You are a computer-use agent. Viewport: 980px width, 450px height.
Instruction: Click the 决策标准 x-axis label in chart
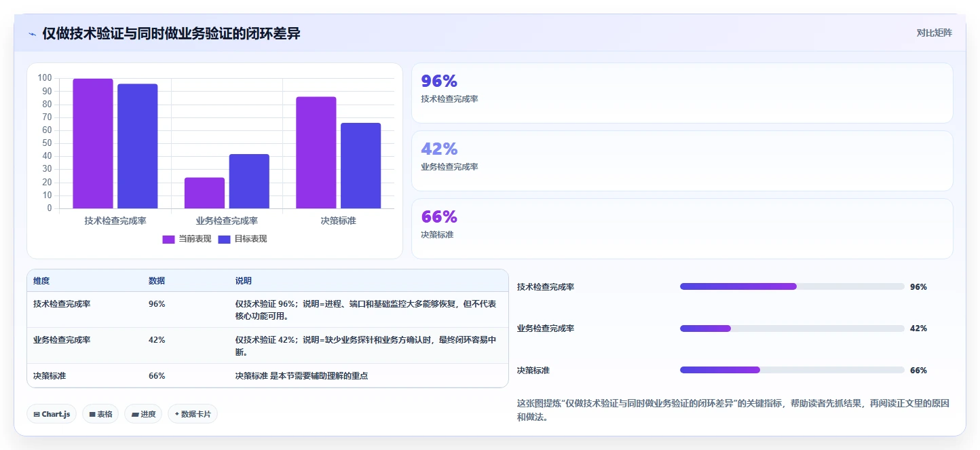(339, 221)
